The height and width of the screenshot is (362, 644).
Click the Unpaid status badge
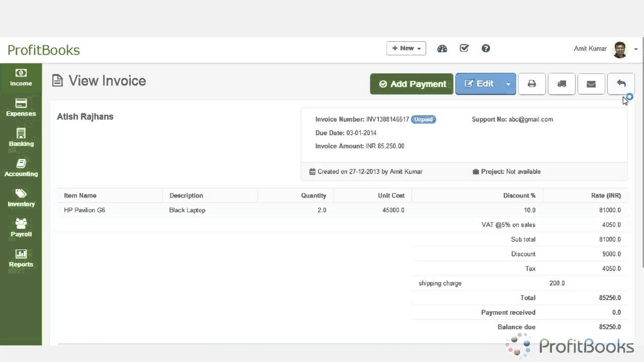[423, 119]
